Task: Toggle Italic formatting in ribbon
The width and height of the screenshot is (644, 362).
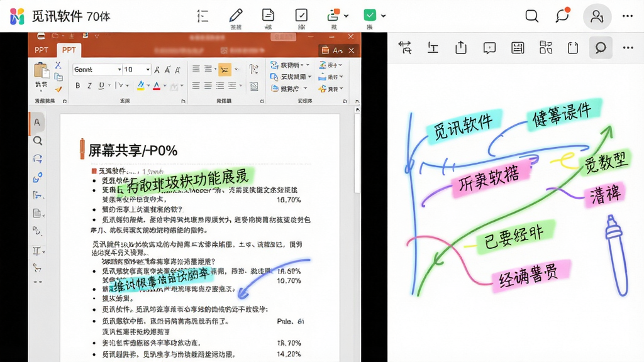Action: click(x=89, y=85)
